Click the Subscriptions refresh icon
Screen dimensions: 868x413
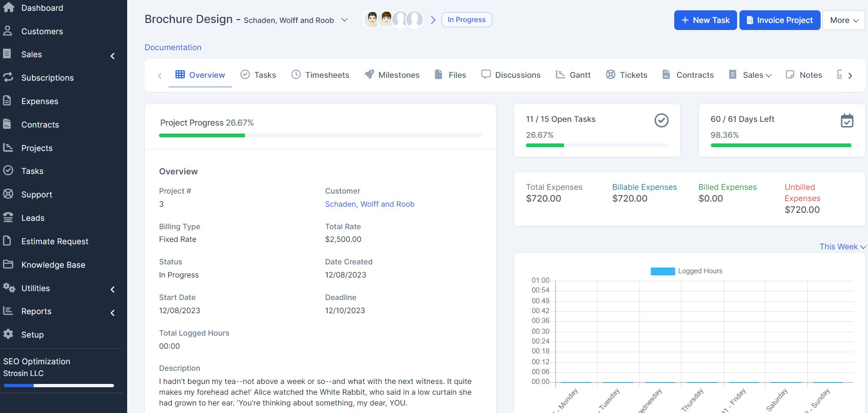pos(8,77)
